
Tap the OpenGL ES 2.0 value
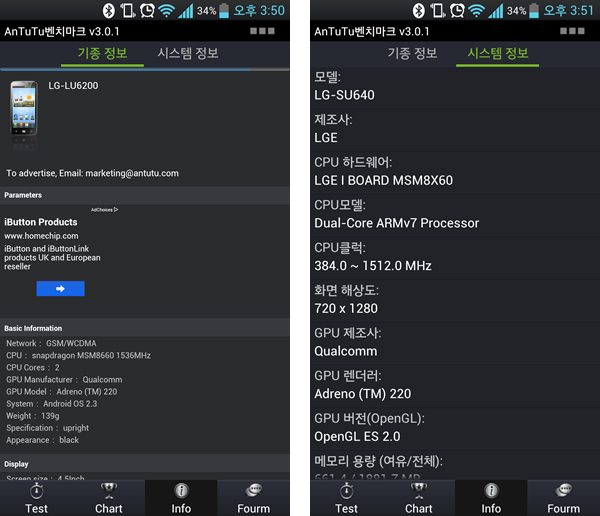pos(357,436)
